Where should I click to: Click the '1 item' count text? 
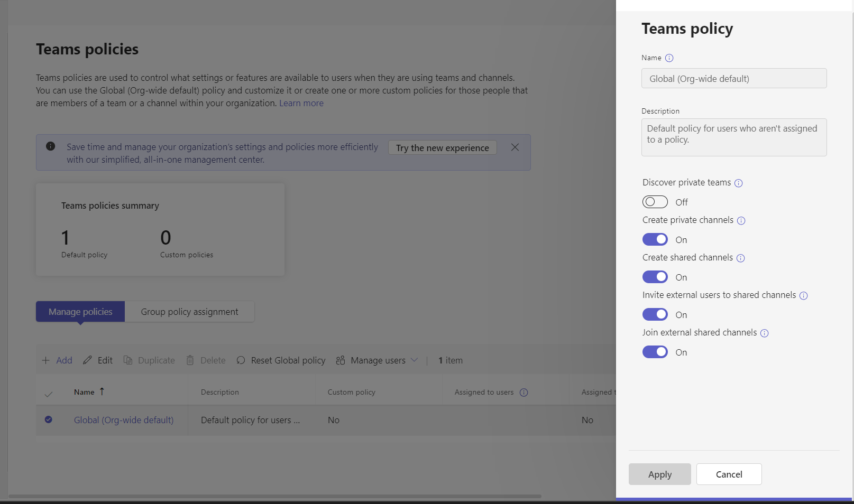[451, 360]
